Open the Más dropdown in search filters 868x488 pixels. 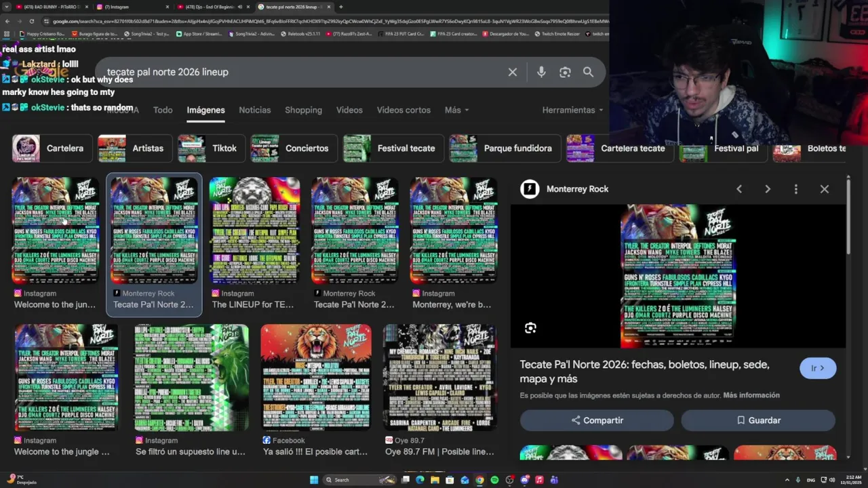click(456, 110)
